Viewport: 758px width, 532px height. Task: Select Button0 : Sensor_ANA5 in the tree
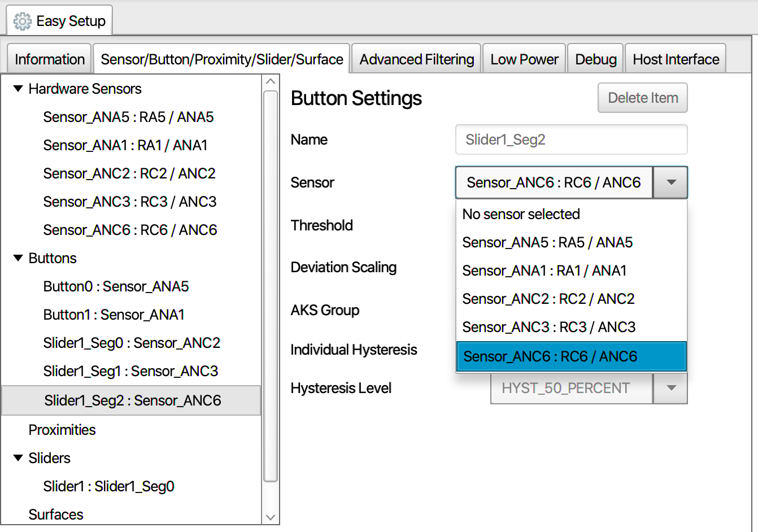coord(116,286)
